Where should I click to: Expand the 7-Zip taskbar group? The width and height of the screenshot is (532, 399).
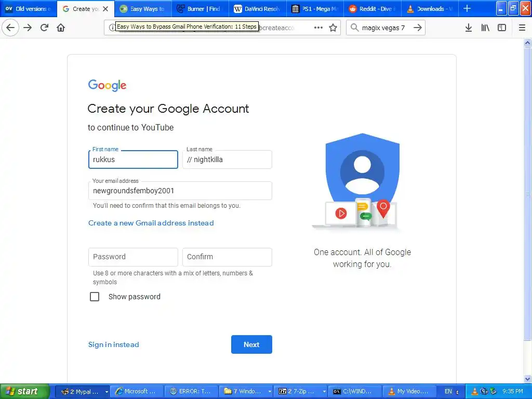coord(302,392)
